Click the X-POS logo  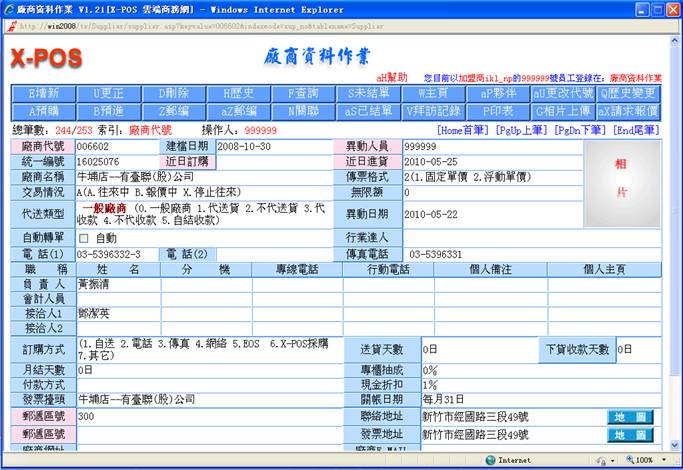[46, 58]
